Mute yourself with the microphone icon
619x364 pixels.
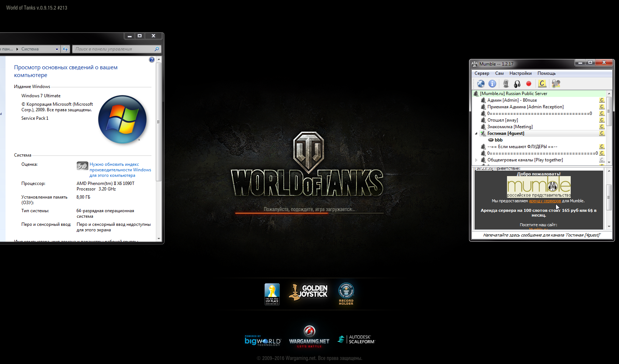(506, 84)
